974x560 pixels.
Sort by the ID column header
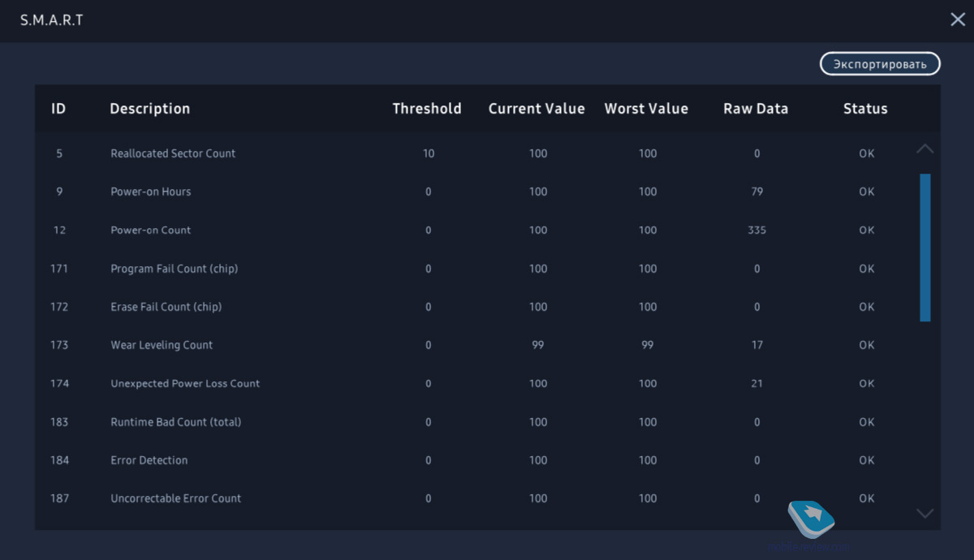[x=58, y=109]
